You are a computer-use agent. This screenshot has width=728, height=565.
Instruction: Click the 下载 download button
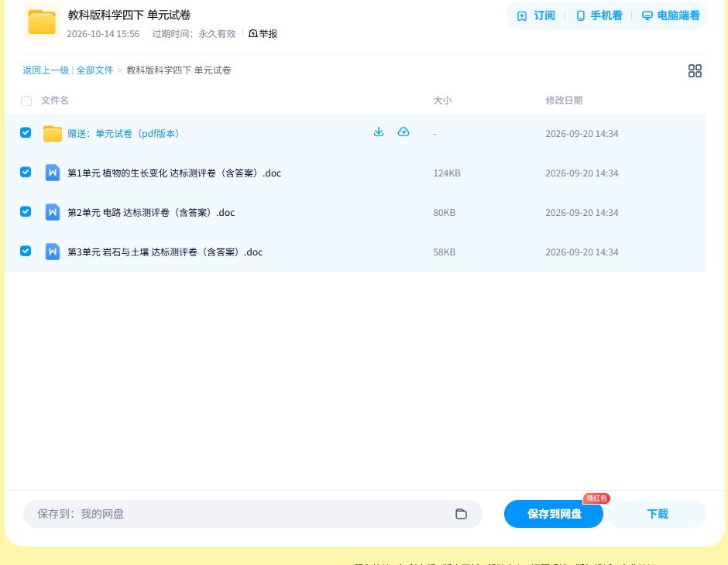pos(657,514)
